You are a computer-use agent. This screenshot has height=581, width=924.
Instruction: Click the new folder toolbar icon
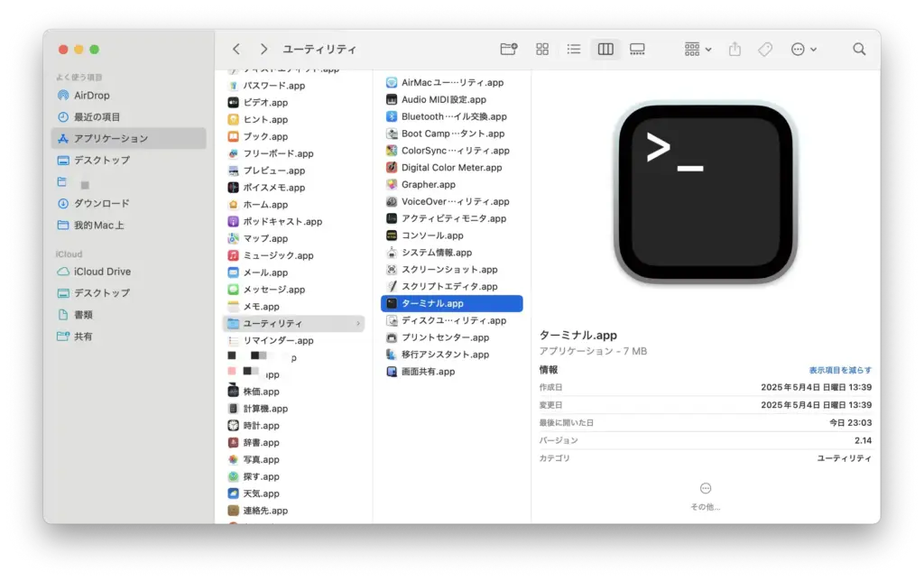point(509,50)
